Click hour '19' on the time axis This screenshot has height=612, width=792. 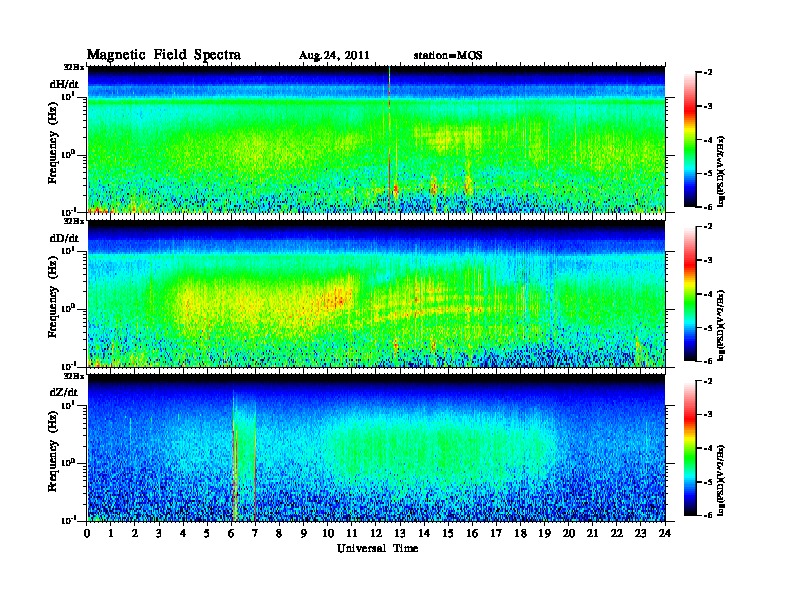click(544, 534)
